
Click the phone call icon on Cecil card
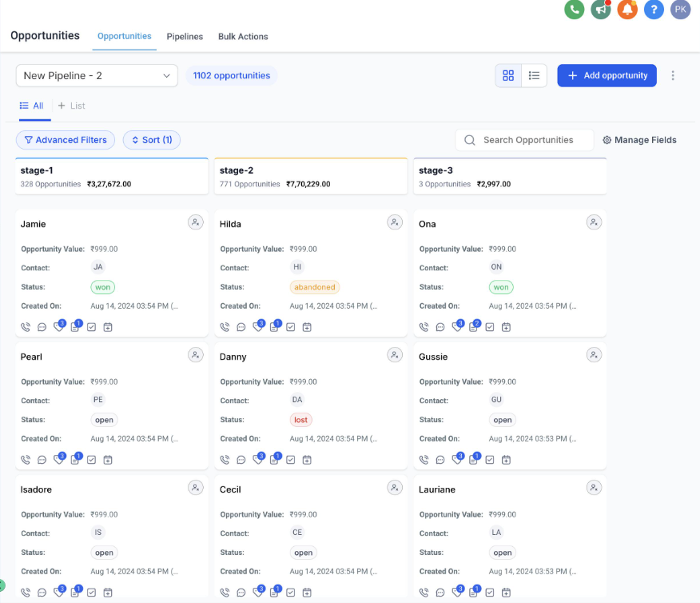point(225,593)
